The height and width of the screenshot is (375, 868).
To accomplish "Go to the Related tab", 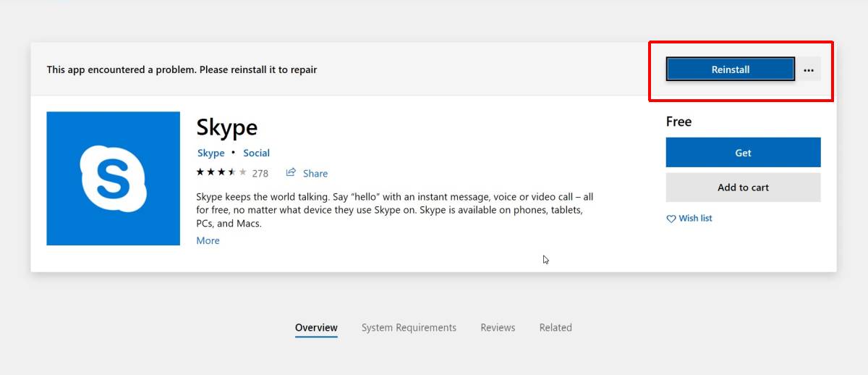I will 556,328.
